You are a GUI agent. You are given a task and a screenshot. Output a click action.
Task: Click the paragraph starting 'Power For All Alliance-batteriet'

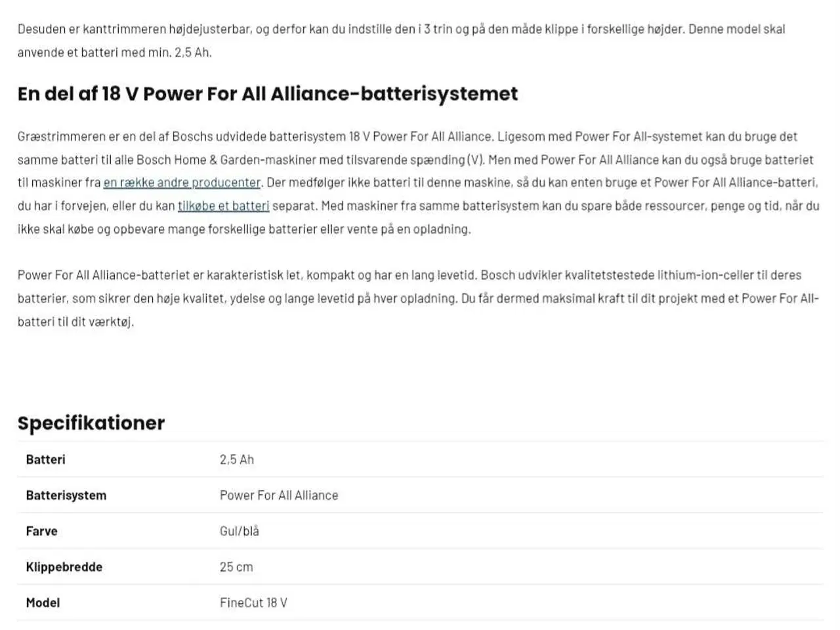(419, 299)
